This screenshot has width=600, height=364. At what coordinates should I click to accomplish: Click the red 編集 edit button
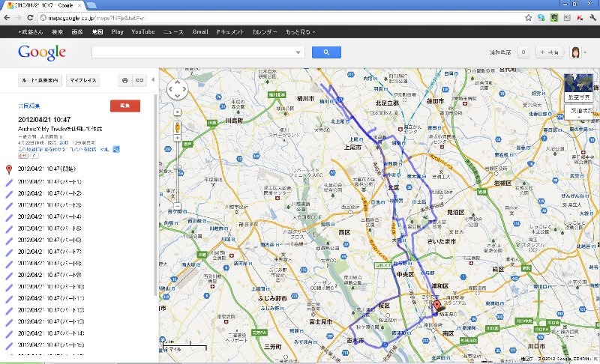coord(125,106)
